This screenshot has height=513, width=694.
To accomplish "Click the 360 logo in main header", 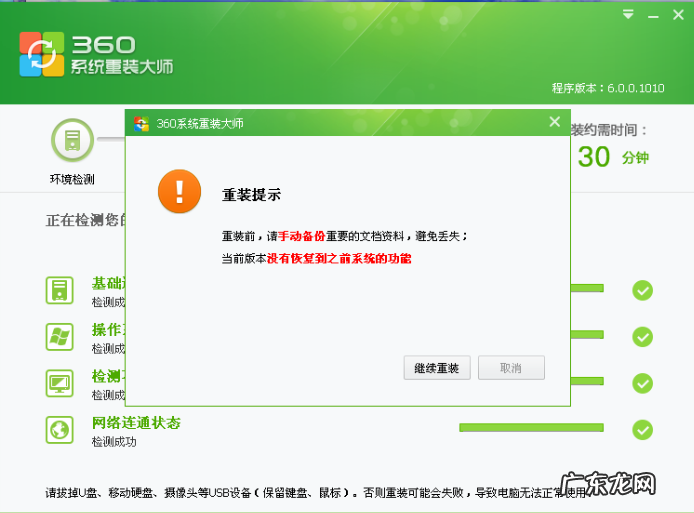I will coord(42,54).
